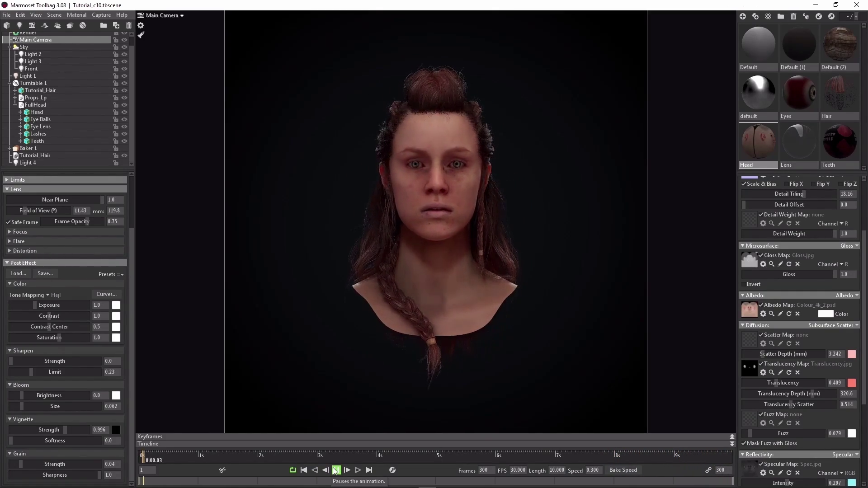Add a fog object with cloud icon
The image size is (868, 488).
tap(57, 25)
